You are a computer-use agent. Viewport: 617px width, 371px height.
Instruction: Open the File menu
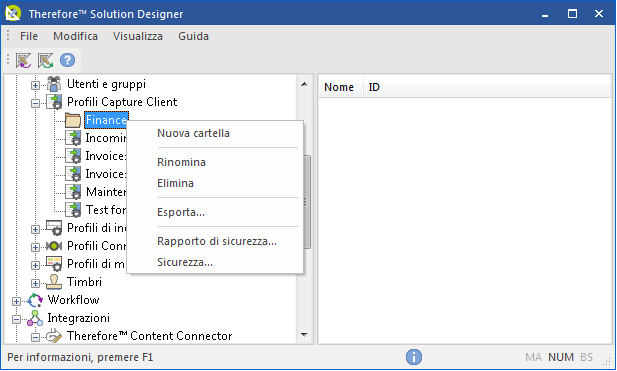tap(29, 36)
